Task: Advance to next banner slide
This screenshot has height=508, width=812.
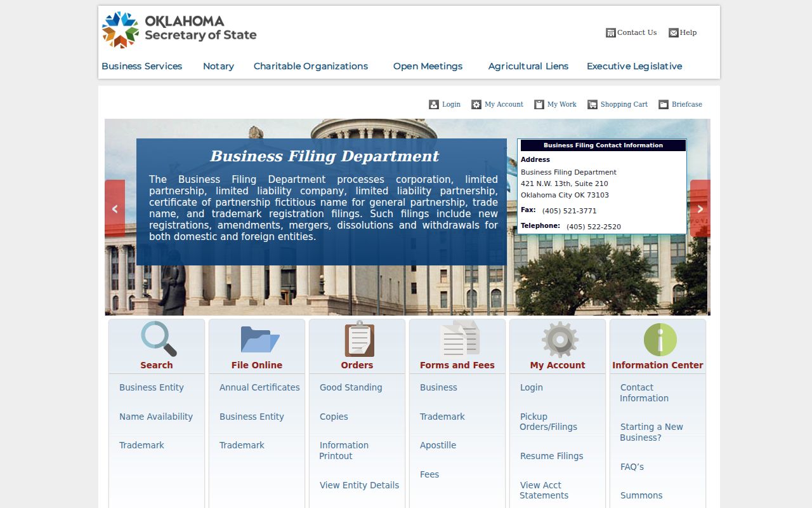Action: tap(700, 208)
